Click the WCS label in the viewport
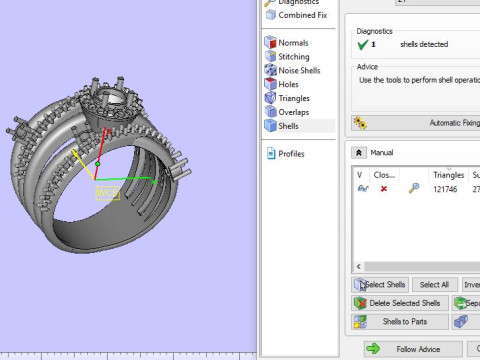The image size is (480, 360). pyautogui.click(x=107, y=193)
